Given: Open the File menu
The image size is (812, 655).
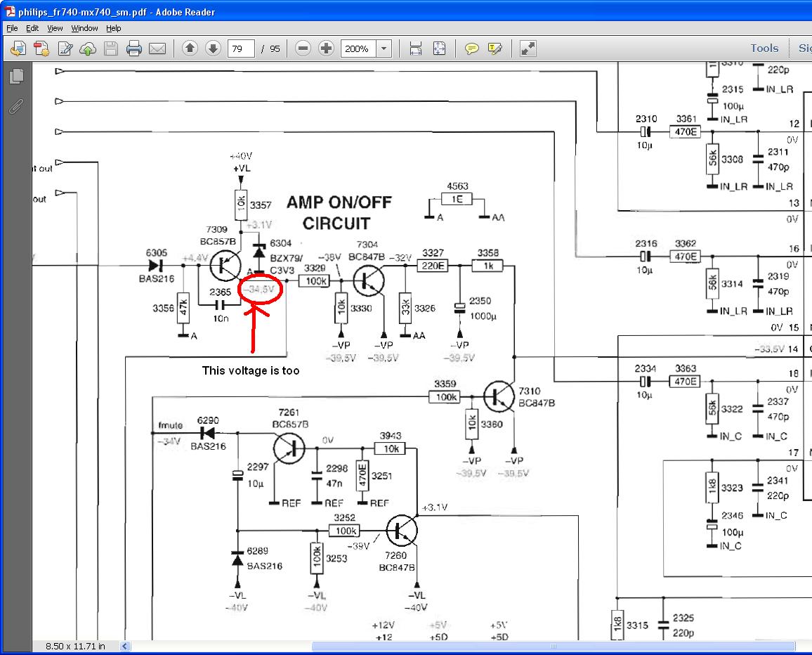Looking at the screenshot, I should pyautogui.click(x=13, y=28).
